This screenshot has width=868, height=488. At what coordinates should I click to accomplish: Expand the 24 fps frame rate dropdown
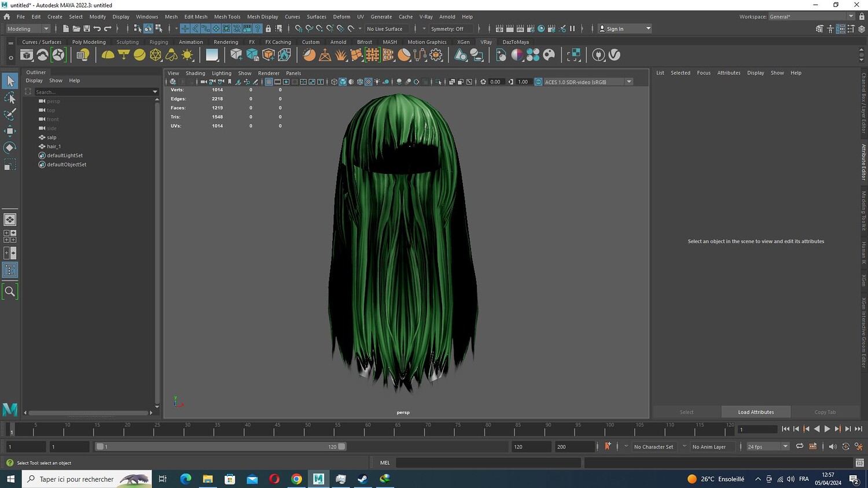[785, 446]
